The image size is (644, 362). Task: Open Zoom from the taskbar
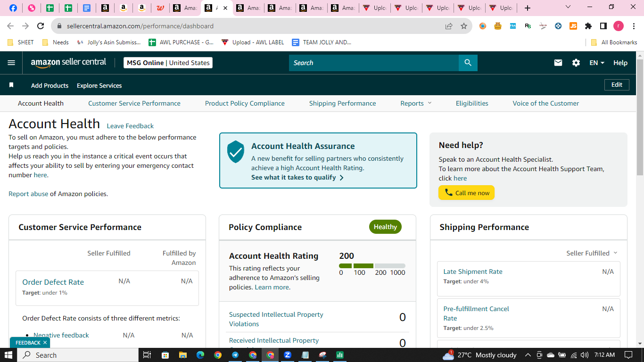tap(287, 355)
